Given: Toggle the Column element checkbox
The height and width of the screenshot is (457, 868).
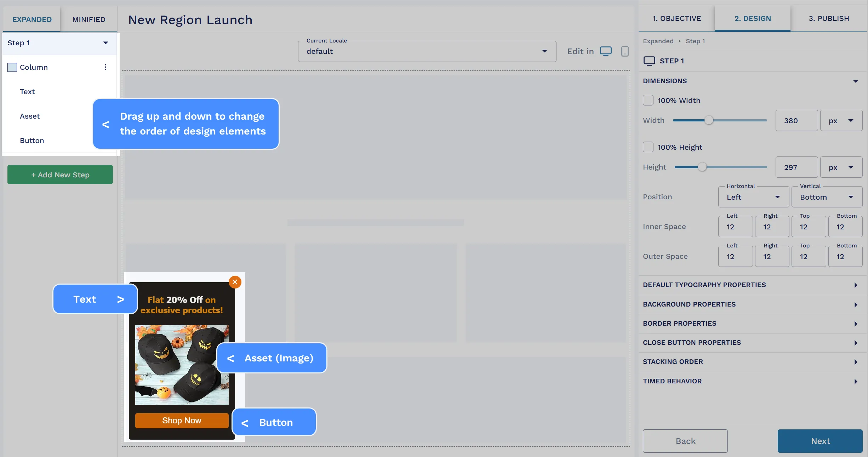Looking at the screenshot, I should coord(12,67).
